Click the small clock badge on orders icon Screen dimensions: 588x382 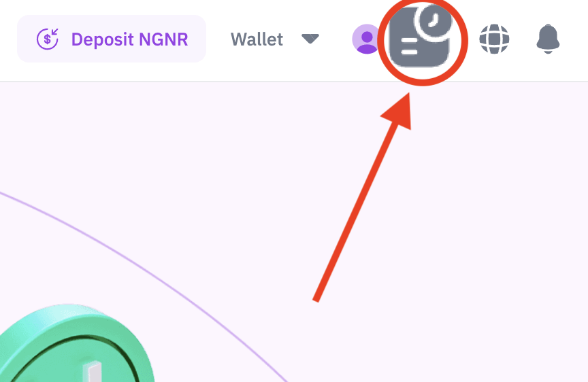[x=433, y=20]
